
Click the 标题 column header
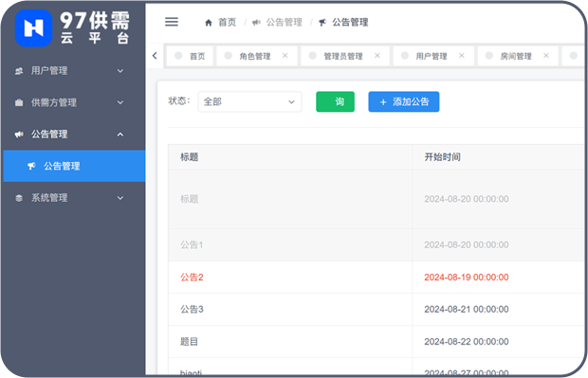click(189, 157)
